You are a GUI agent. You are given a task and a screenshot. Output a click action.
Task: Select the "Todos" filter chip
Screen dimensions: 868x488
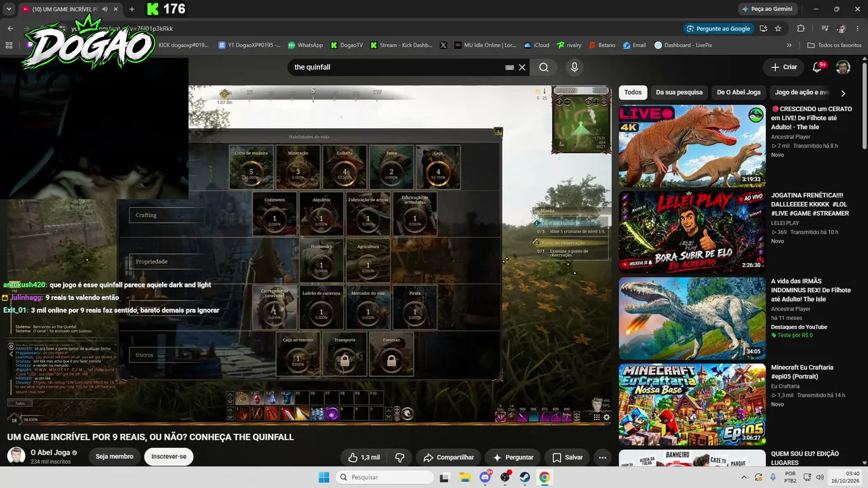click(x=633, y=93)
